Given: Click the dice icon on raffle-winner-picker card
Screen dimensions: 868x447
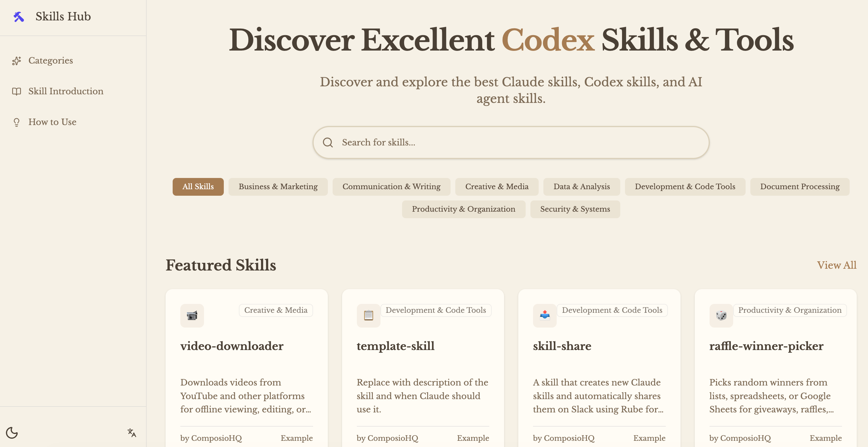Looking at the screenshot, I should pos(721,315).
